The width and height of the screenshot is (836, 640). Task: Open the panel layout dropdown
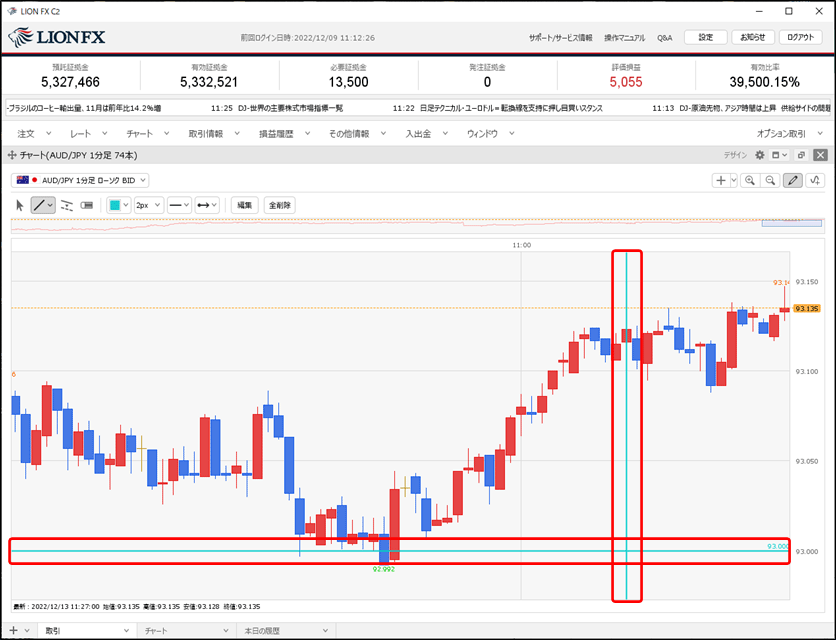(x=779, y=155)
